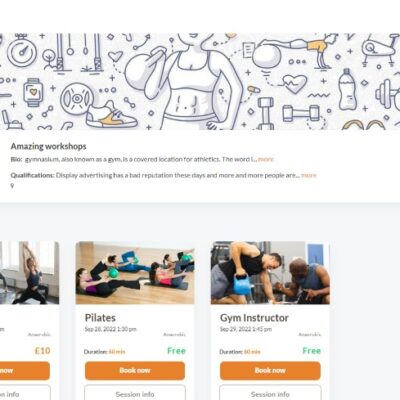Click the exercise bike icon in banner
The image size is (400, 400).
click(378, 50)
